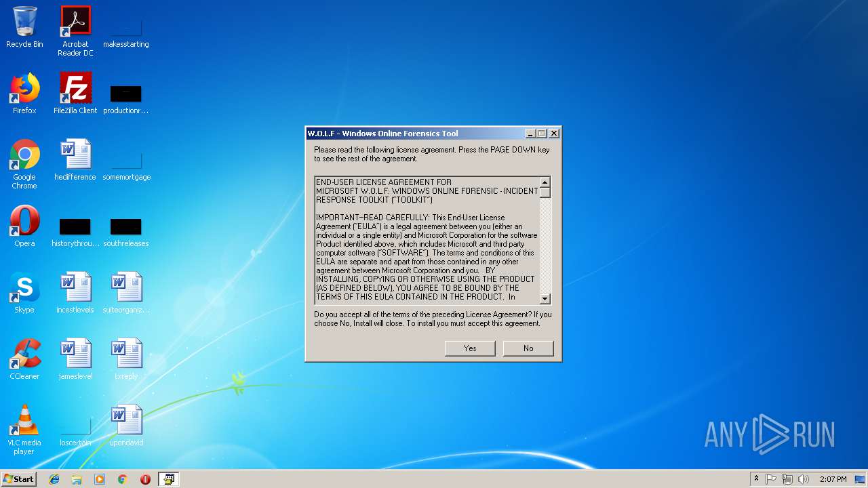This screenshot has height=488, width=868.
Task: Open Chrome from the taskbar
Action: pyautogui.click(x=122, y=479)
